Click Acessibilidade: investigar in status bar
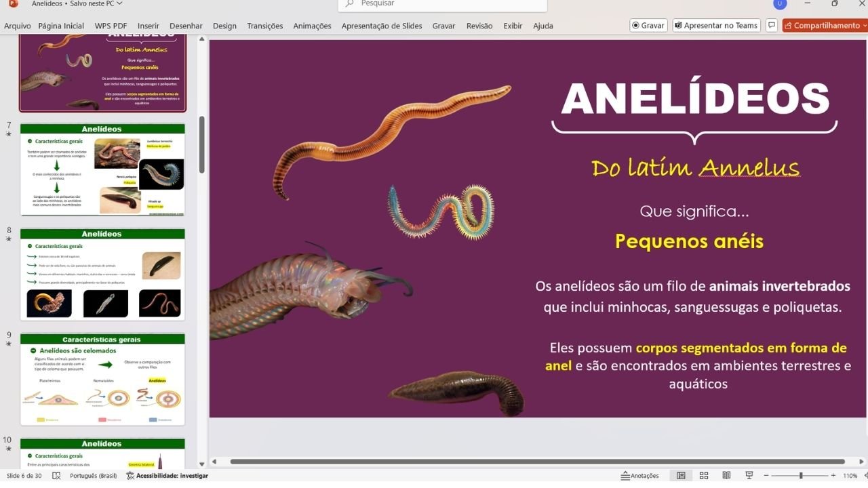This screenshot has height=488, width=868. pyautogui.click(x=167, y=476)
